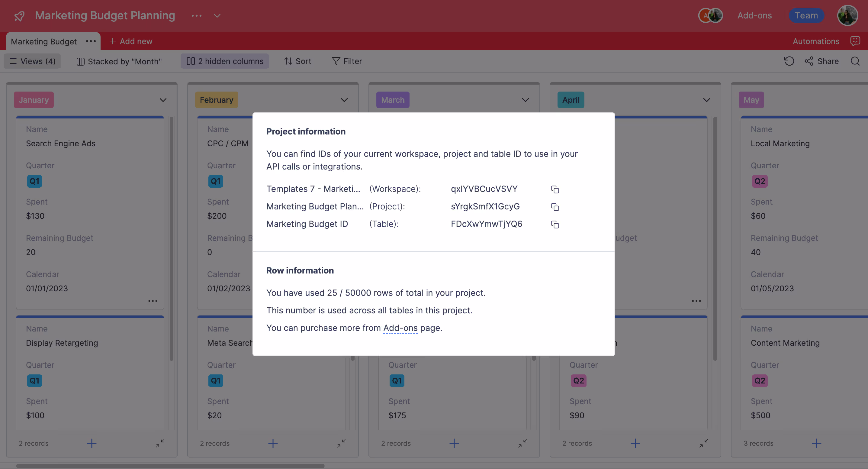Click the February month tag
Image resolution: width=868 pixels, height=469 pixels.
pos(217,100)
